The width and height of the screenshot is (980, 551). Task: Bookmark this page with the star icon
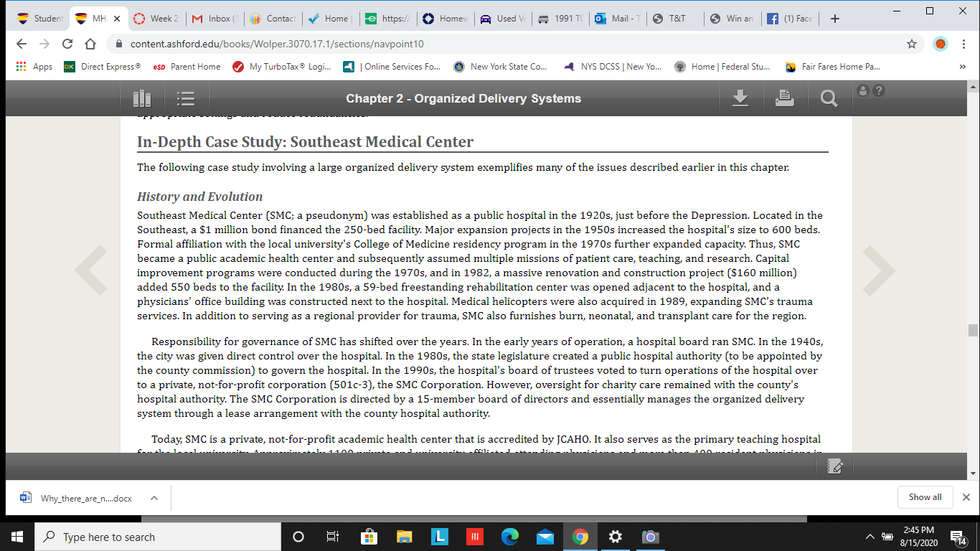click(x=912, y=44)
